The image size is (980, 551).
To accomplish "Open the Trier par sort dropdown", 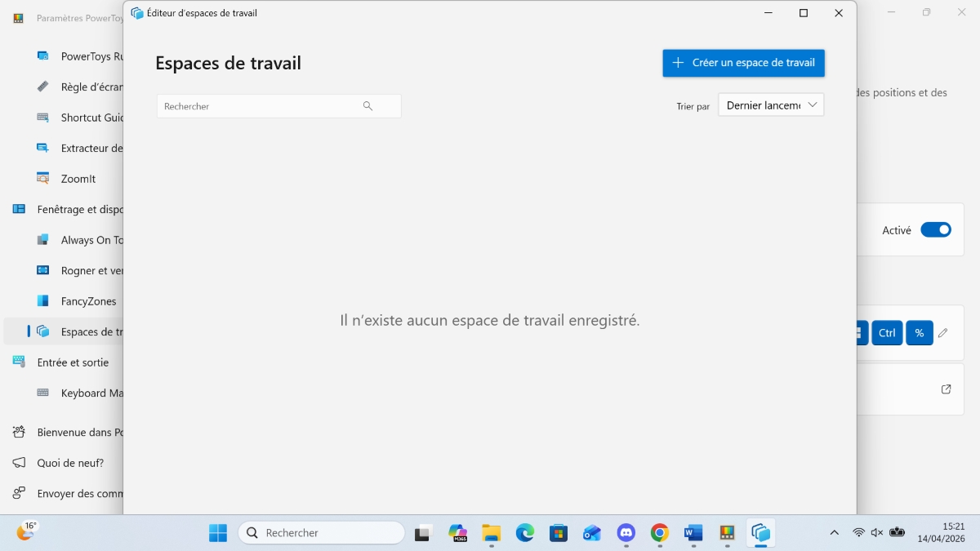I will 770,105.
